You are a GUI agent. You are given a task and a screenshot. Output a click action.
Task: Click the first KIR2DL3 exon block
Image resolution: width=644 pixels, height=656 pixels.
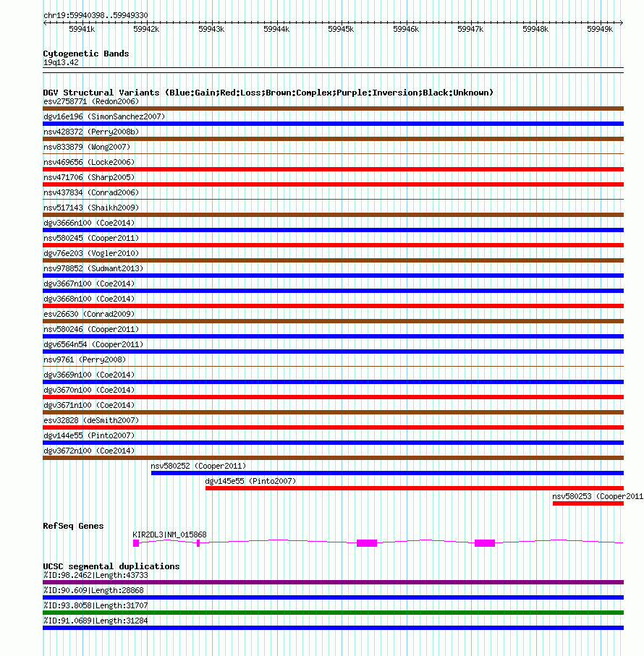pyautogui.click(x=136, y=543)
